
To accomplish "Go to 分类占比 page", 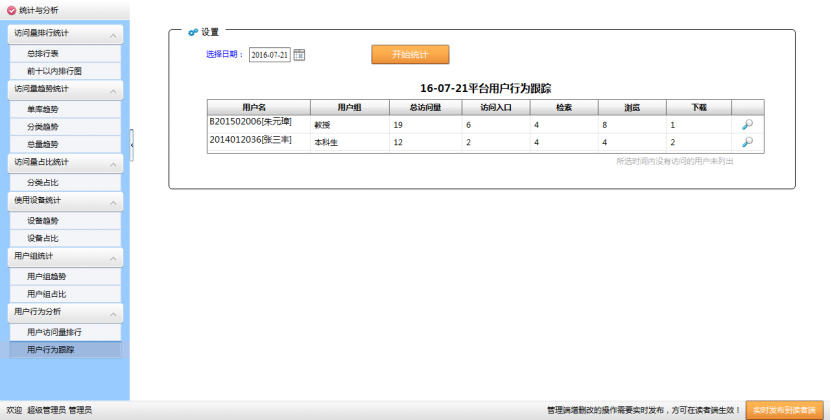I will point(43,183).
